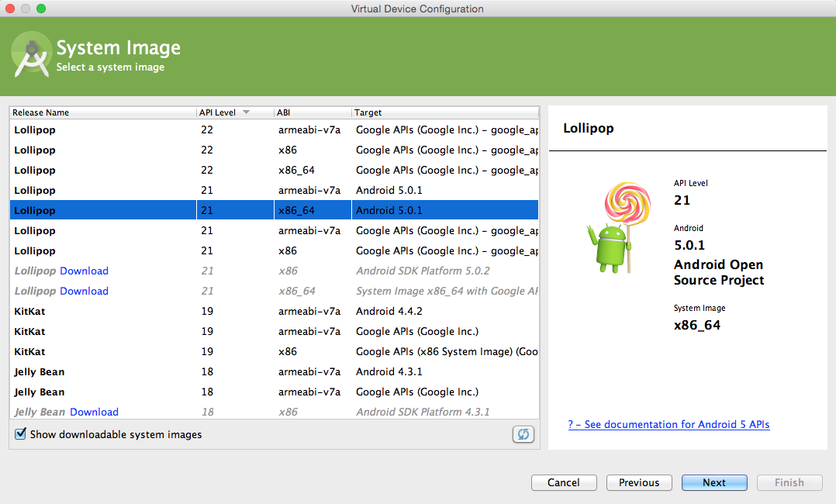The height and width of the screenshot is (504, 836).
Task: Select Lollipop API 21 x86 Google APIs row
Action: click(274, 250)
